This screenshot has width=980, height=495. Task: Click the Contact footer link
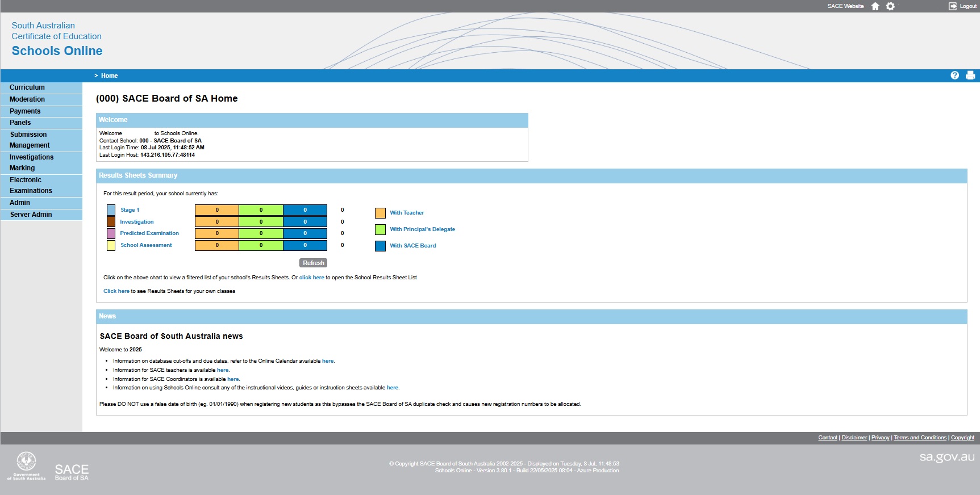pyautogui.click(x=828, y=438)
